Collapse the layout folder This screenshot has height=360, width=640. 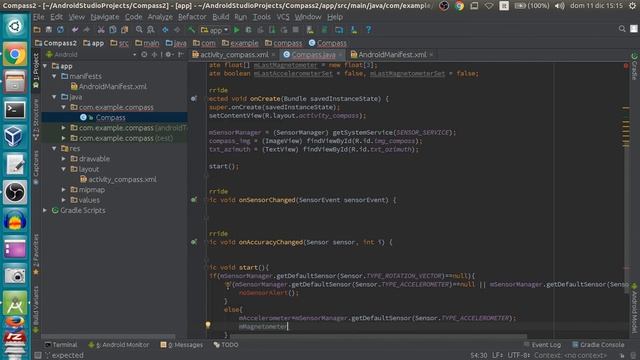64,169
